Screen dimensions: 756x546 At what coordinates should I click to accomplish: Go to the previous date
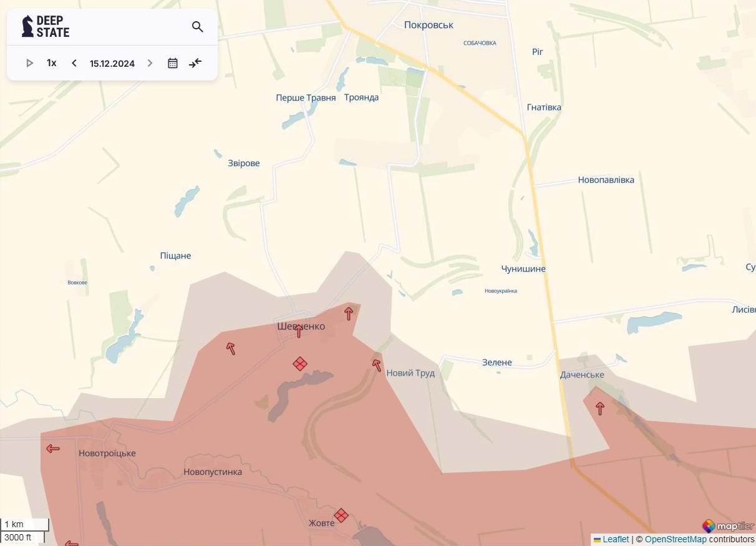[74, 63]
